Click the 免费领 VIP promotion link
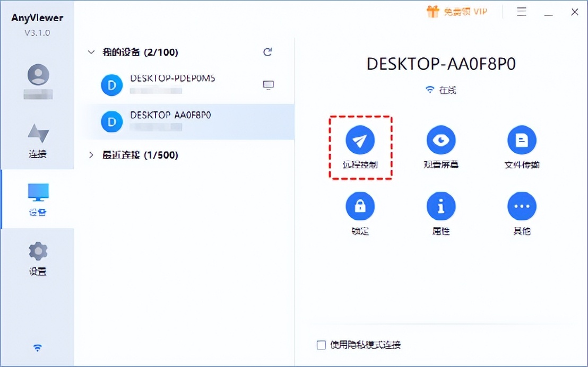 457,11
